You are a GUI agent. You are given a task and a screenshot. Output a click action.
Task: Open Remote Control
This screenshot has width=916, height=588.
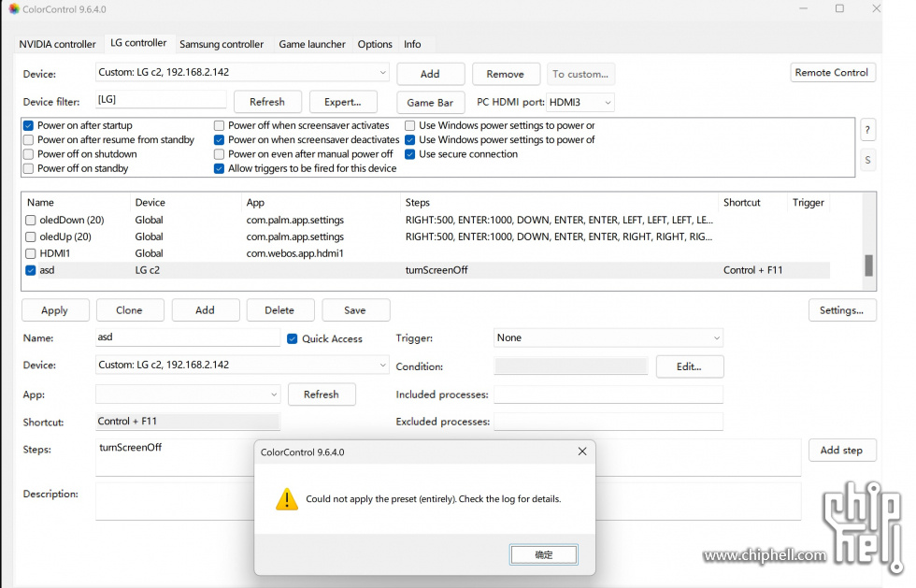pos(832,73)
